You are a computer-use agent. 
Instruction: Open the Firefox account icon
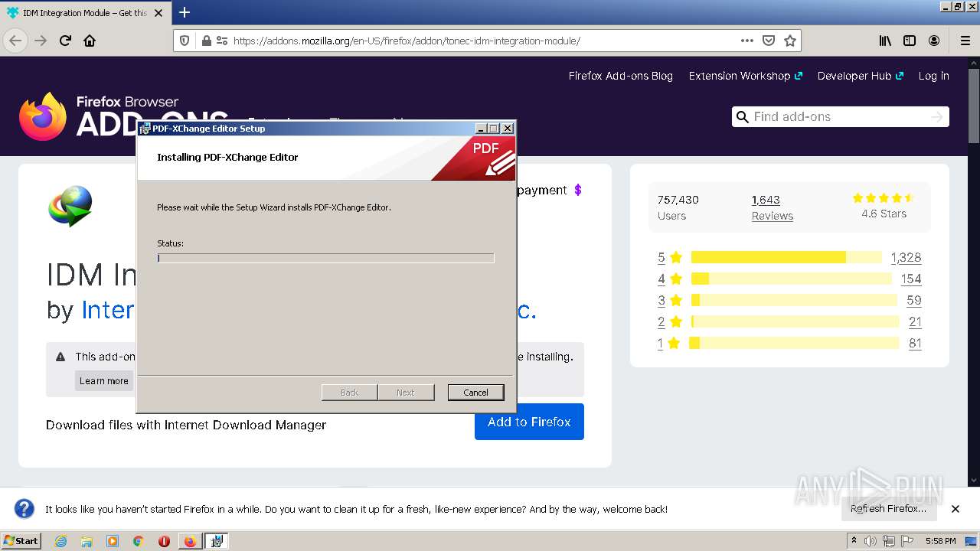(x=934, y=41)
